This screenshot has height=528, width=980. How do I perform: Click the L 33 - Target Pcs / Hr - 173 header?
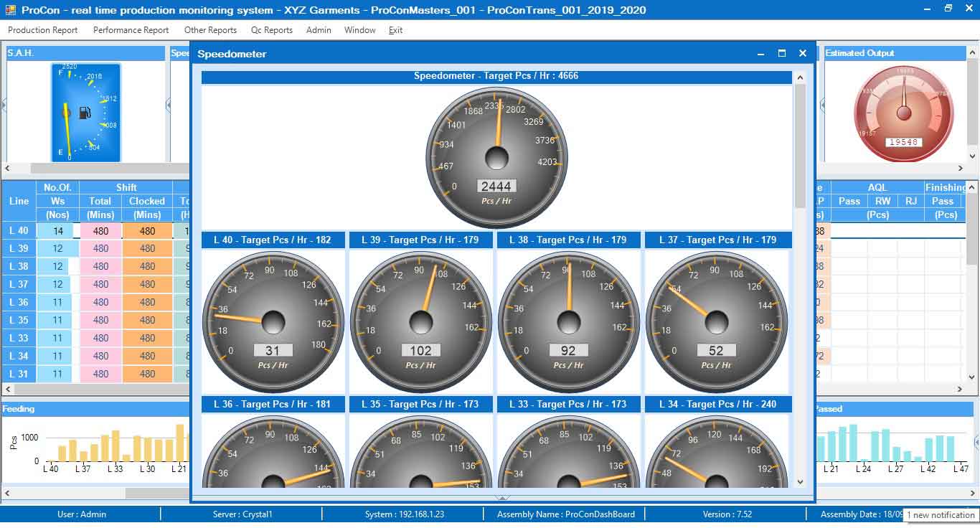click(568, 404)
